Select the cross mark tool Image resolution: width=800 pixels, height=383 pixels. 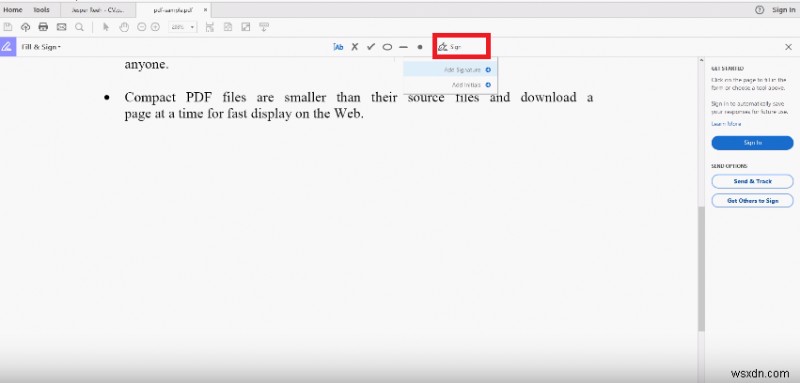coord(355,47)
